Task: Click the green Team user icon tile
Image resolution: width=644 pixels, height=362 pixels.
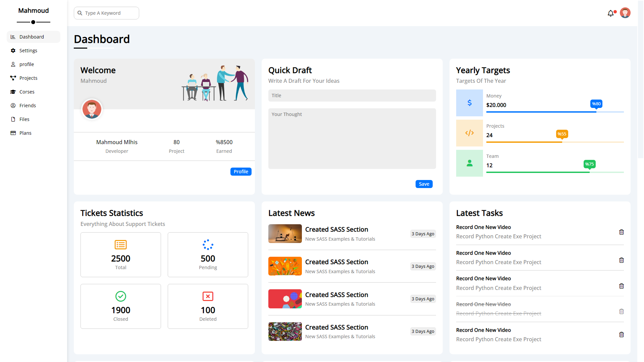Action: point(469,163)
